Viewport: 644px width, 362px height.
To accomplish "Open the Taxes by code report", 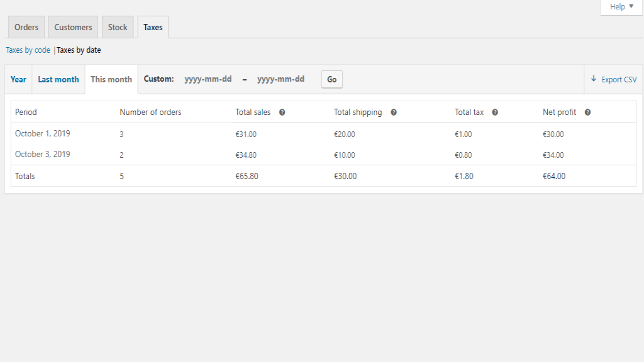I will coord(28,50).
